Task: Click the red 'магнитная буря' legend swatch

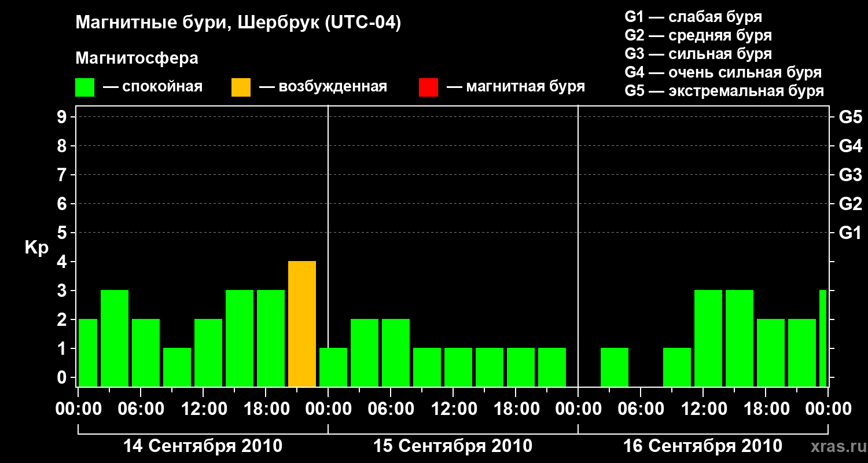Action: (428, 87)
